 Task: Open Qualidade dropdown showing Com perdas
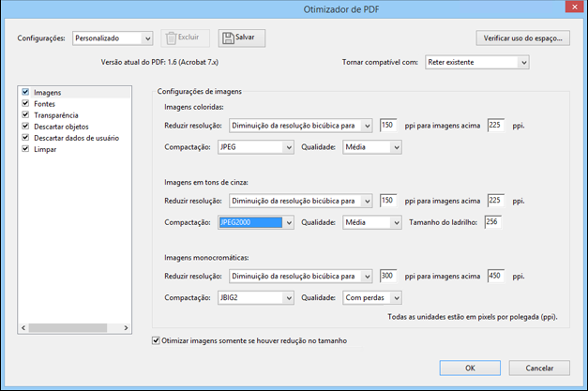click(x=371, y=297)
